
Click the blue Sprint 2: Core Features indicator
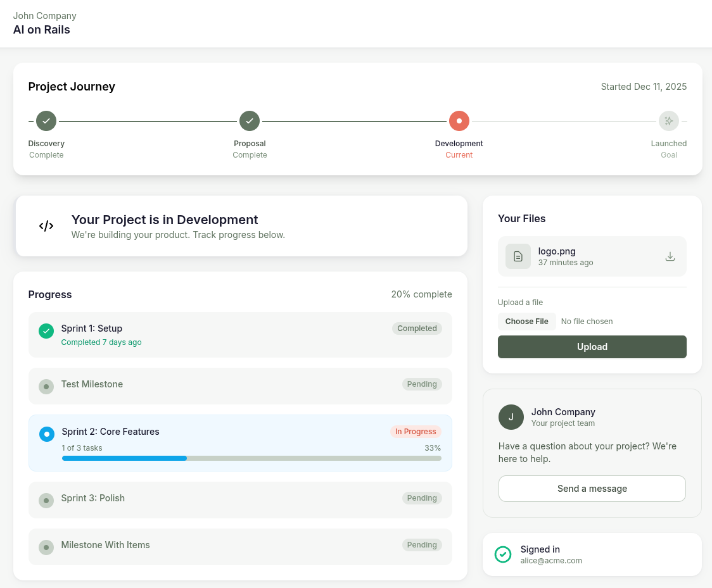(x=47, y=434)
